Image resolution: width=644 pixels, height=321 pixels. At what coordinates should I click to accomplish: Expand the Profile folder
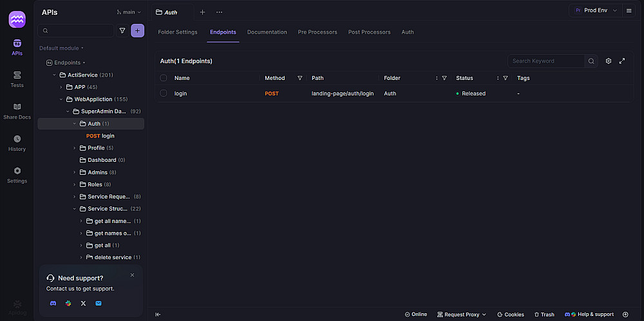[74, 148]
